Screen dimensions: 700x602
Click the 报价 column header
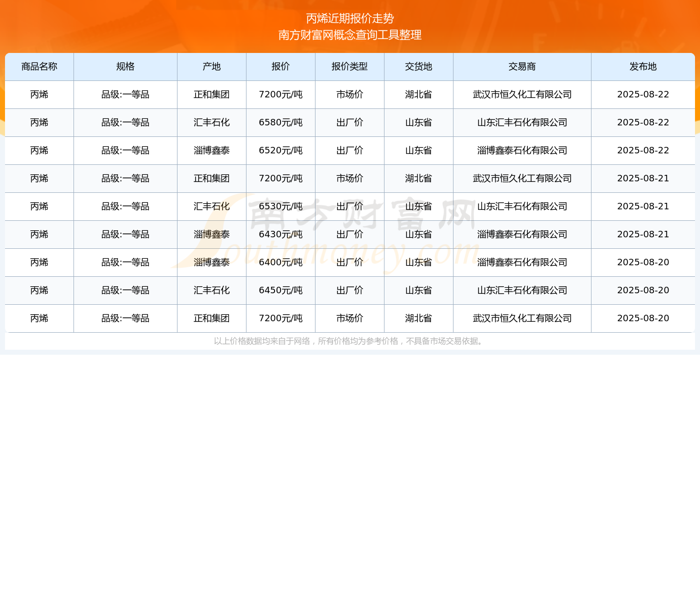point(280,66)
